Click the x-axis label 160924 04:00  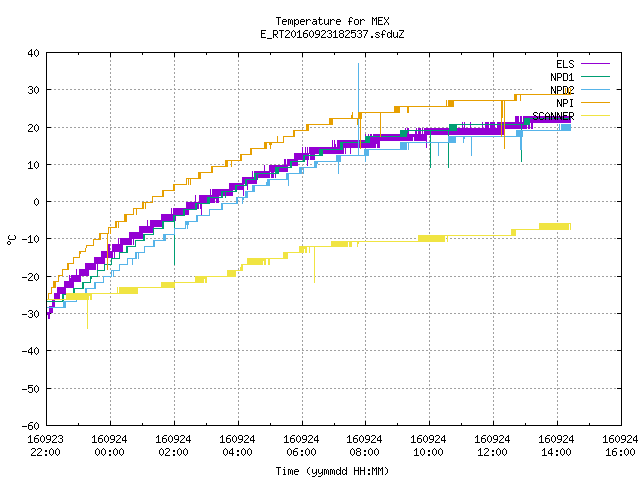pos(238,446)
